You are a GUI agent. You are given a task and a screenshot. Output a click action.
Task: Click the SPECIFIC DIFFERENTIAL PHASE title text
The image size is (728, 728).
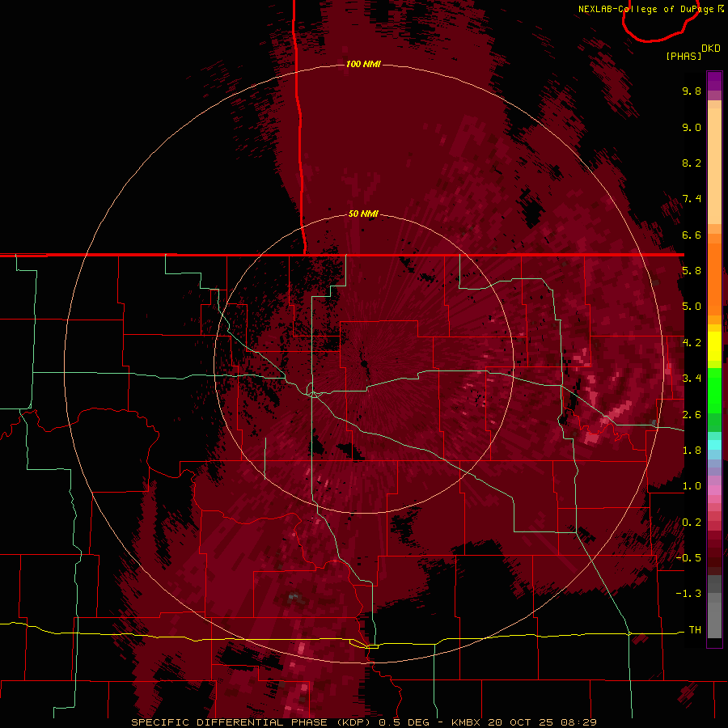(230, 722)
